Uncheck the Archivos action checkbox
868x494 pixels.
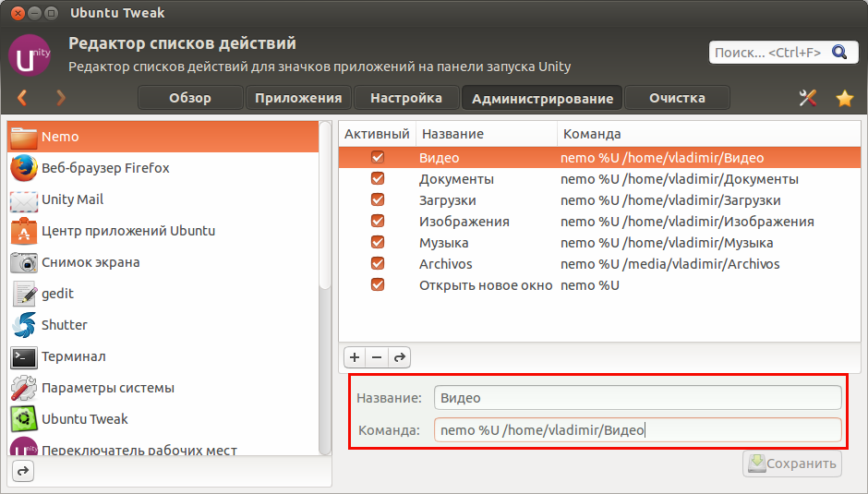378,263
